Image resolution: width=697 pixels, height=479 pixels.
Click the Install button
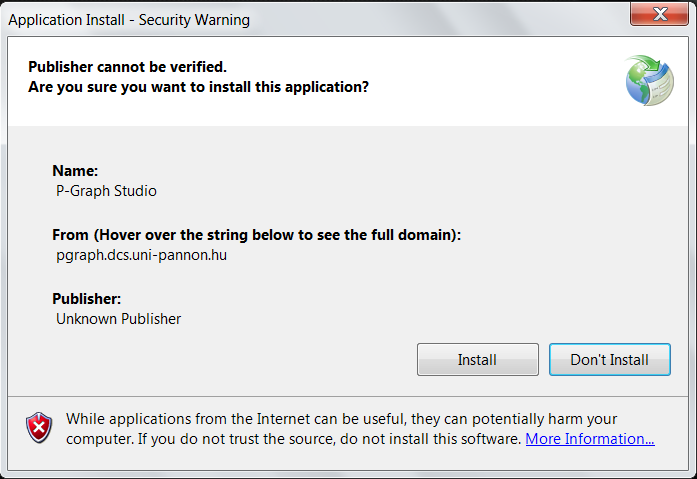[477, 360]
